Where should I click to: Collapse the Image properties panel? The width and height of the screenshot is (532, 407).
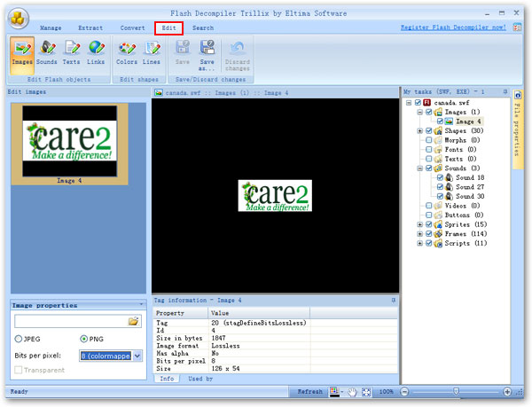(141, 304)
